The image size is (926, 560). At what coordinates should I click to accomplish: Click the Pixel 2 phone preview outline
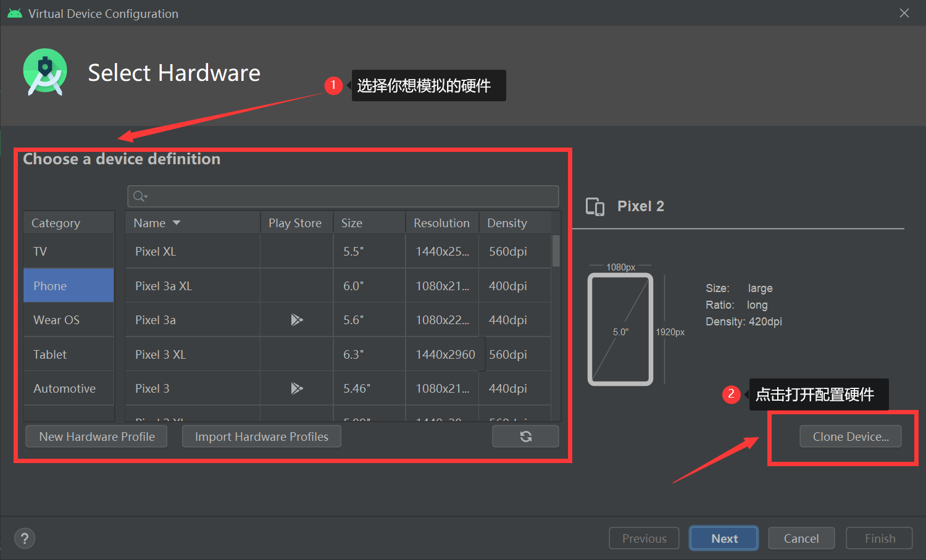(620, 329)
